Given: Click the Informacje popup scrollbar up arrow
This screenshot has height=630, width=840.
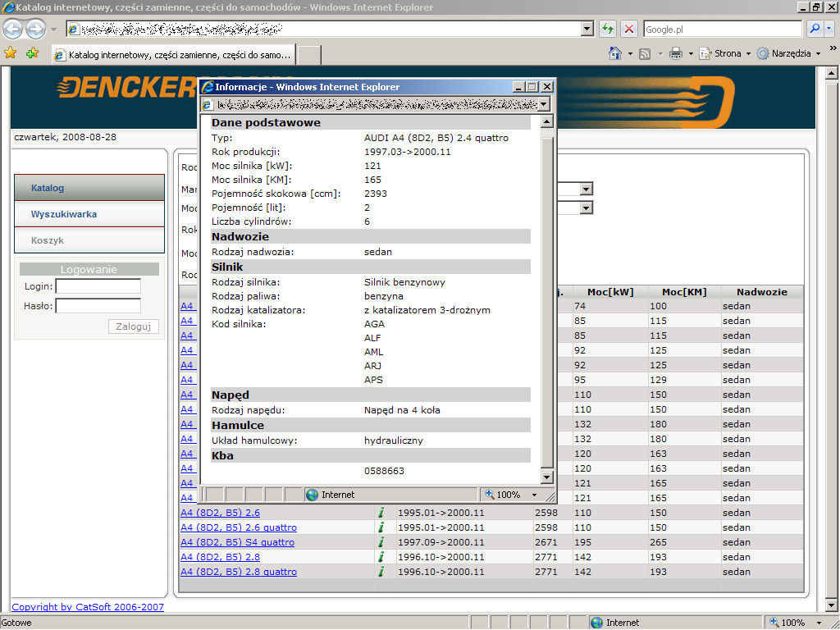Looking at the screenshot, I should [546, 121].
